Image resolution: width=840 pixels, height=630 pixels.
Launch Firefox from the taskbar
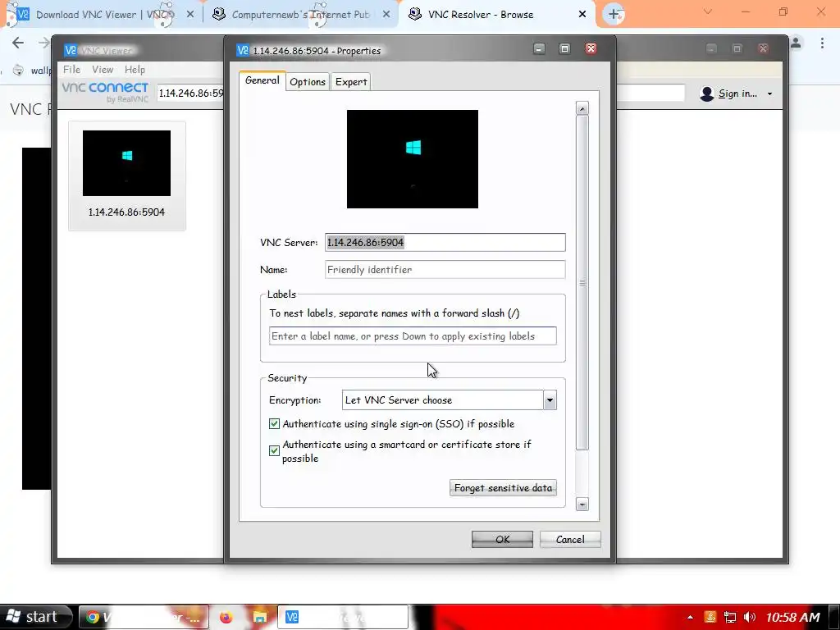click(x=226, y=617)
